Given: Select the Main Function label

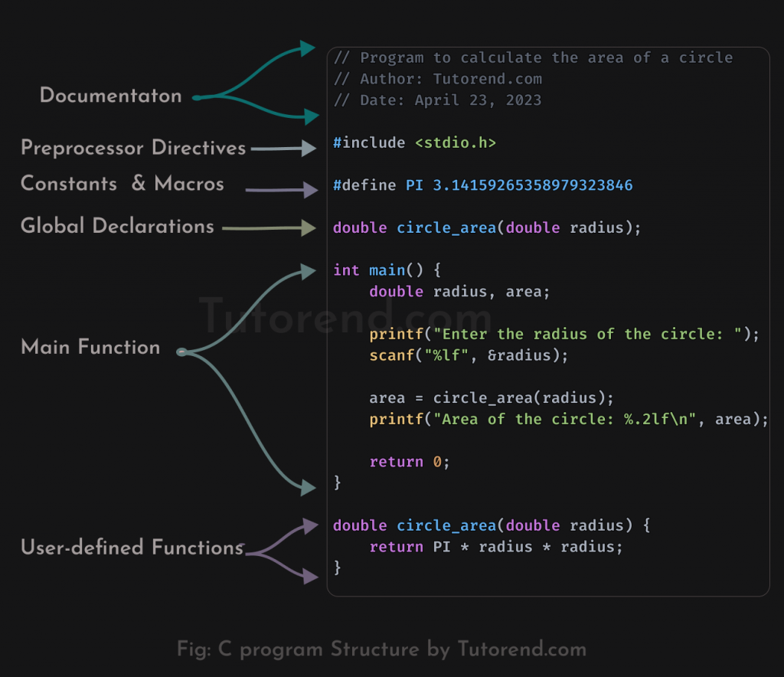Looking at the screenshot, I should 90,346.
